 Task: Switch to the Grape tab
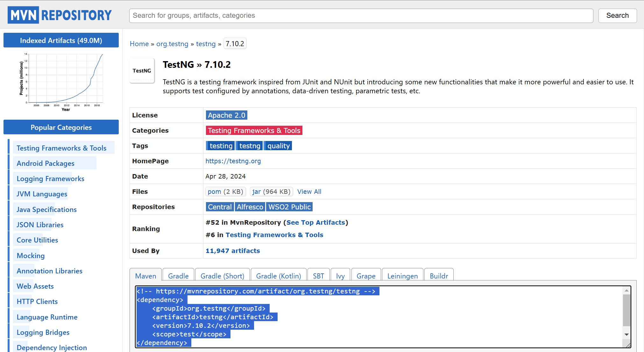click(366, 276)
